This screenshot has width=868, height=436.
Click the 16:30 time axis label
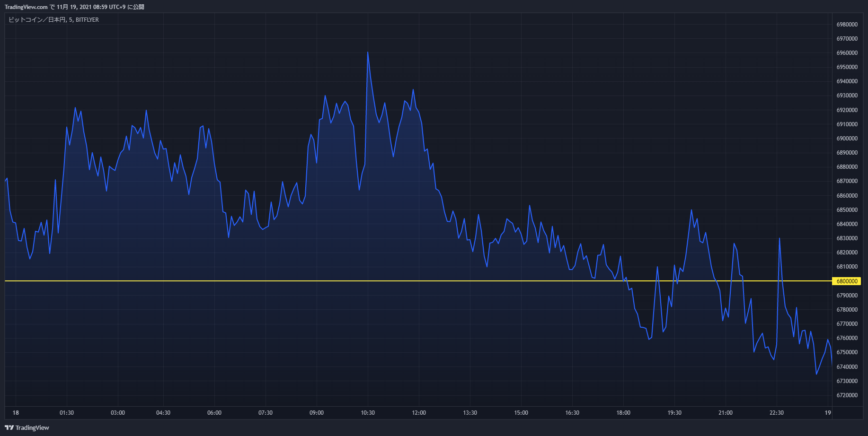pos(572,413)
